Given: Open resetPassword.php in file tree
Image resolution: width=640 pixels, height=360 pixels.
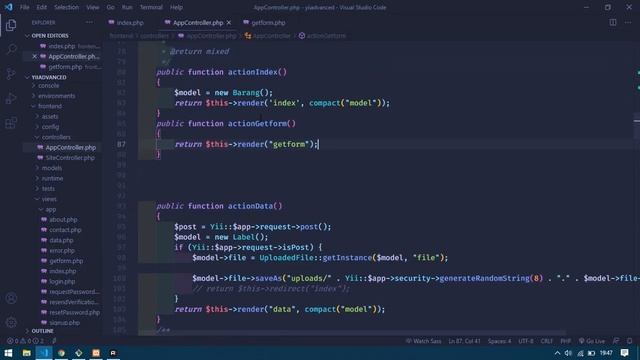Looking at the screenshot, I should (x=74, y=313).
